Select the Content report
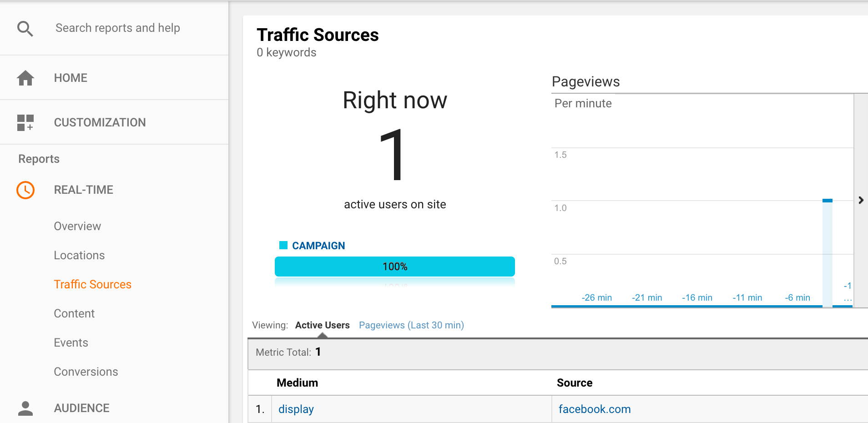The height and width of the screenshot is (423, 868). [x=74, y=313]
